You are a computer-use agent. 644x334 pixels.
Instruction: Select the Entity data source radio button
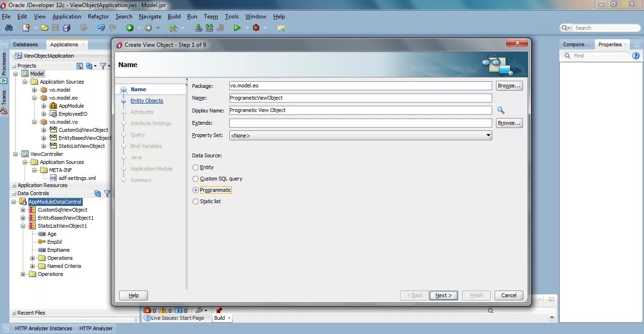195,167
